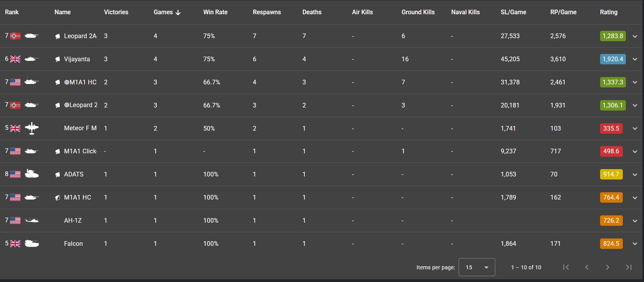Expand the Vijayanta row details
Viewport: 644px width, 282px height.
[635, 59]
